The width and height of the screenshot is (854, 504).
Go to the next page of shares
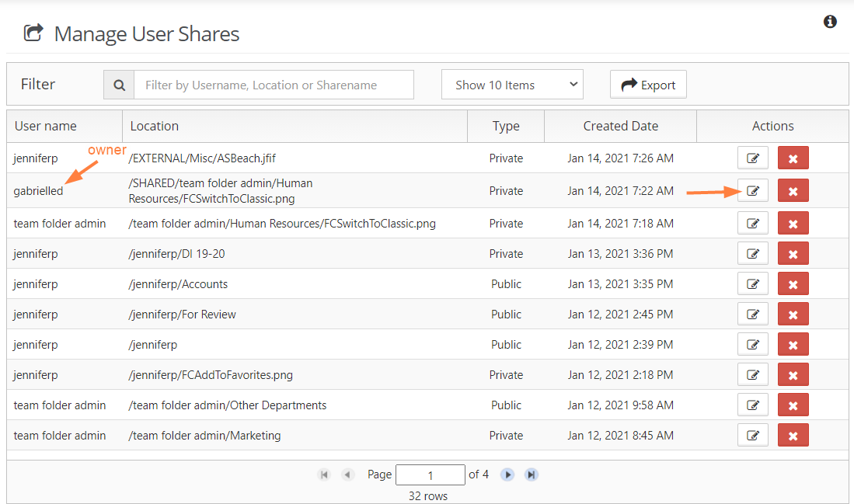(507, 474)
